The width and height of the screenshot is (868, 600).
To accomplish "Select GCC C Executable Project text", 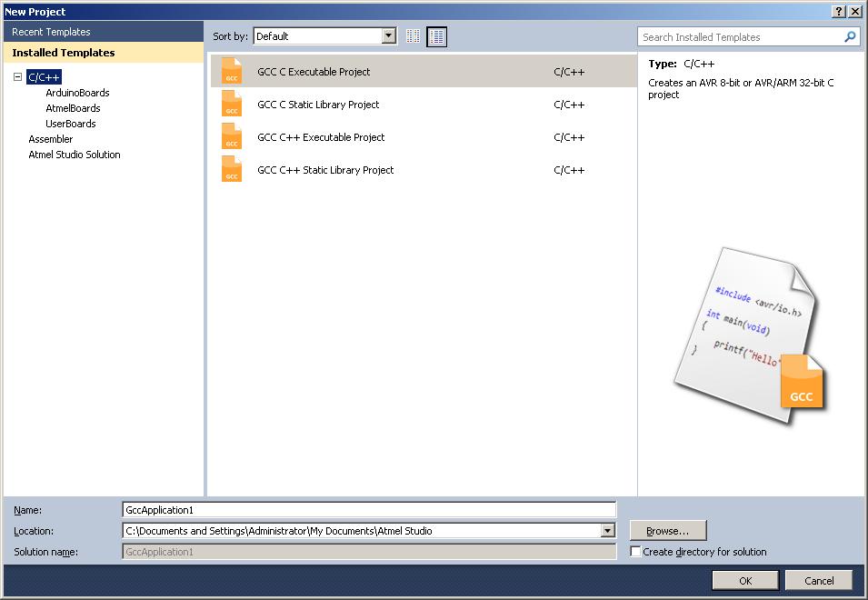I will (314, 72).
